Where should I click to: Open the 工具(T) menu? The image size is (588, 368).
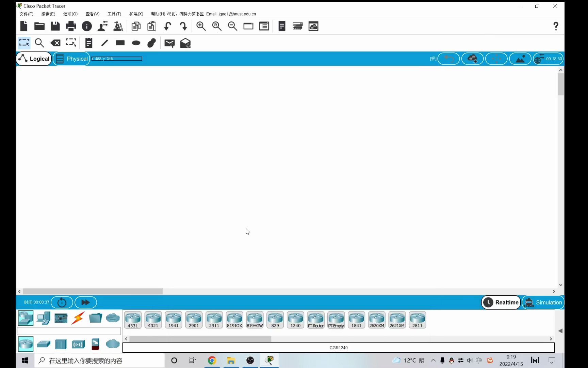(x=114, y=14)
